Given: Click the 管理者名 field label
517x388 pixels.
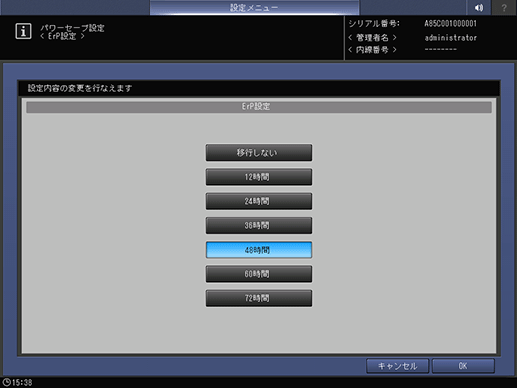Looking at the screenshot, I should coord(372,38).
